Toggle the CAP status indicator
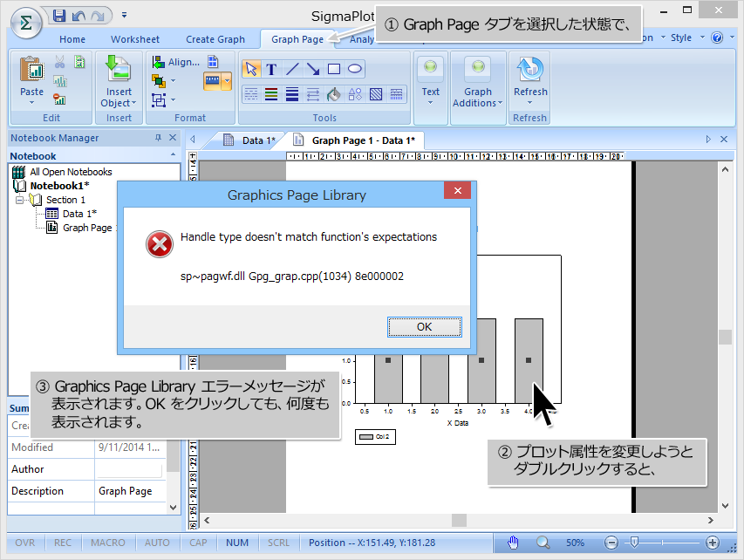 [198, 543]
